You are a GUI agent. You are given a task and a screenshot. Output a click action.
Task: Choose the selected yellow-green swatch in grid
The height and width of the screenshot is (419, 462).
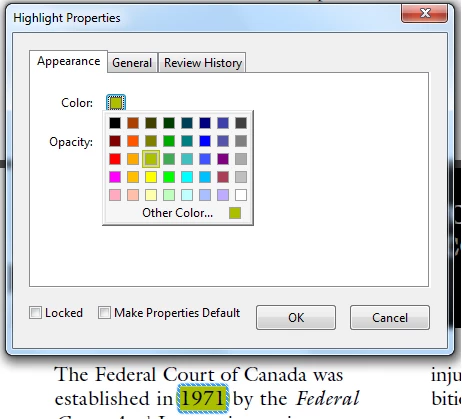[151, 159]
